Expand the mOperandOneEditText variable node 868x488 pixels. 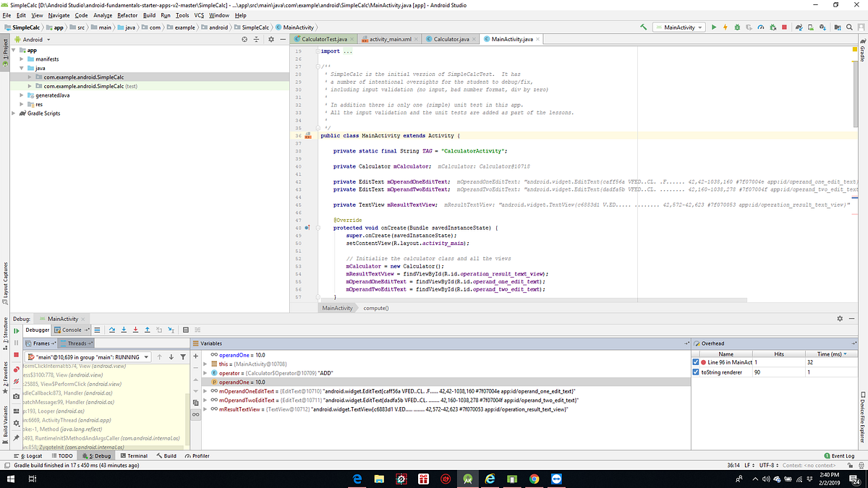[205, 392]
